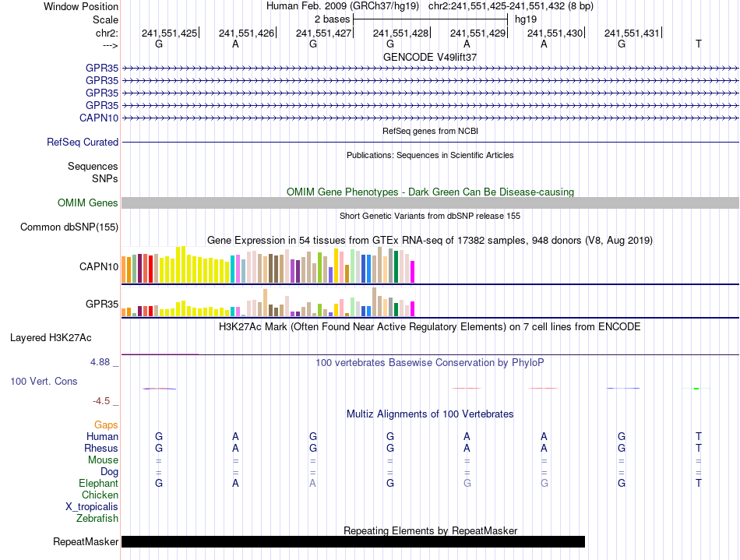Click the Rhesus species label
Image resolution: width=740 pixels, height=560 pixels.
[101, 448]
